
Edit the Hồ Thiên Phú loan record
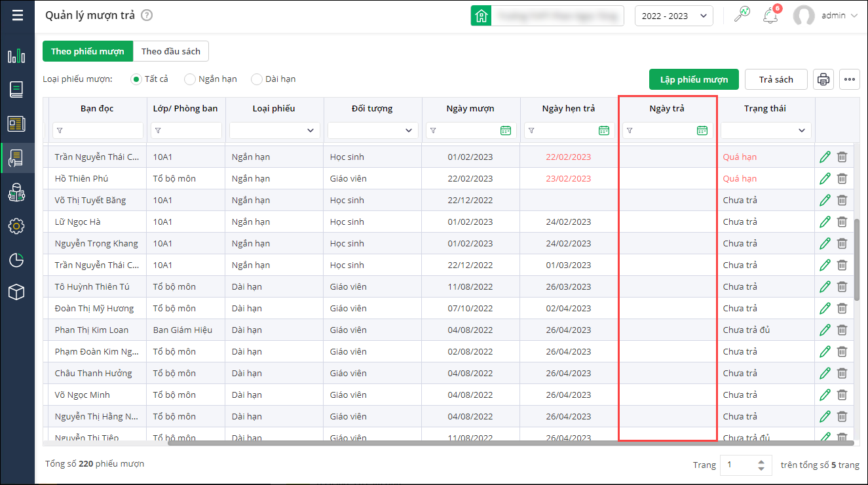825,178
